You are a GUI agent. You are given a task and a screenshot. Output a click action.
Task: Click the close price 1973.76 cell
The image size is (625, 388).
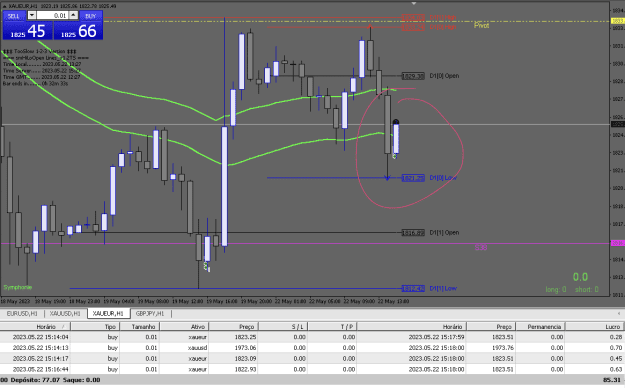point(503,348)
